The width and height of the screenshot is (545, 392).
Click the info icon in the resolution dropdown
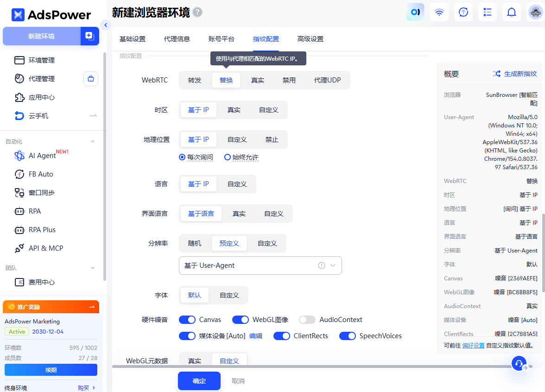point(322,266)
